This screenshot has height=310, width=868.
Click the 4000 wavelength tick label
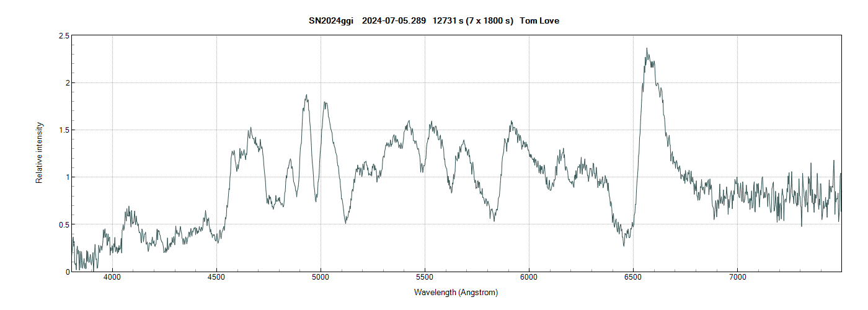[112, 278]
